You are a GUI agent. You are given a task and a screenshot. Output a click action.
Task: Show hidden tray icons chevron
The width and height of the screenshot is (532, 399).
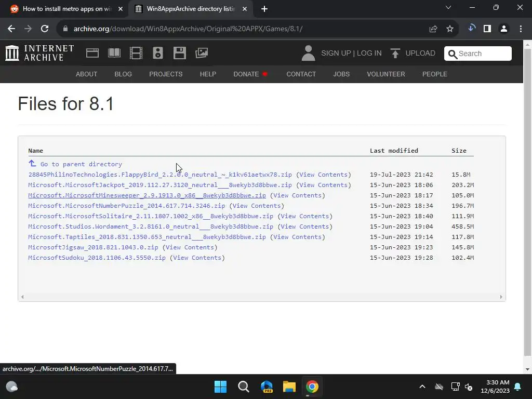click(x=422, y=387)
